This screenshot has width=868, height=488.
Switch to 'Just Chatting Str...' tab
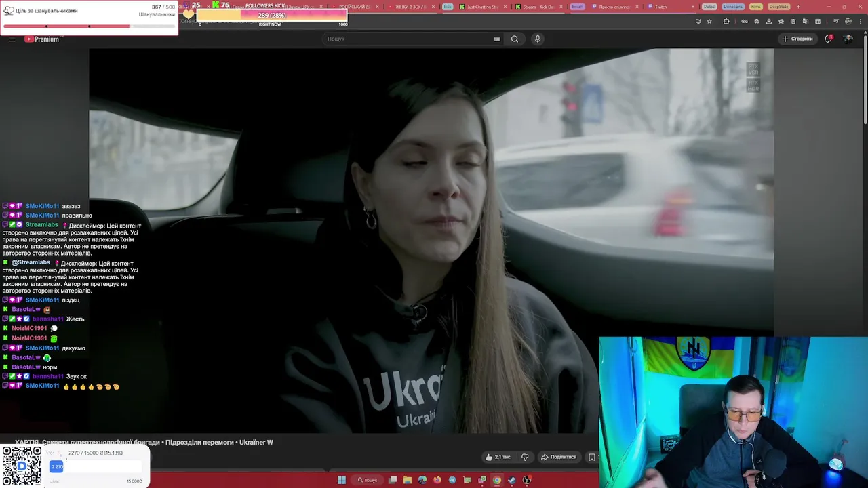pos(483,7)
